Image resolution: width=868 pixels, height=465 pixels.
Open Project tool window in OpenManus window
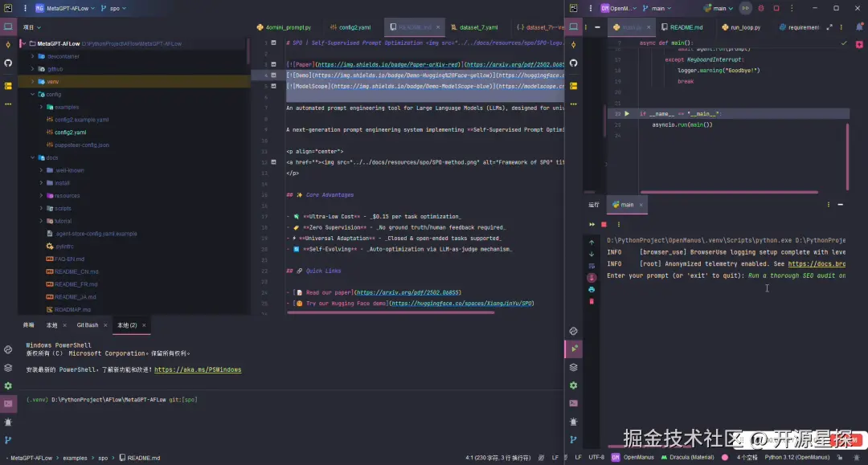click(x=574, y=27)
